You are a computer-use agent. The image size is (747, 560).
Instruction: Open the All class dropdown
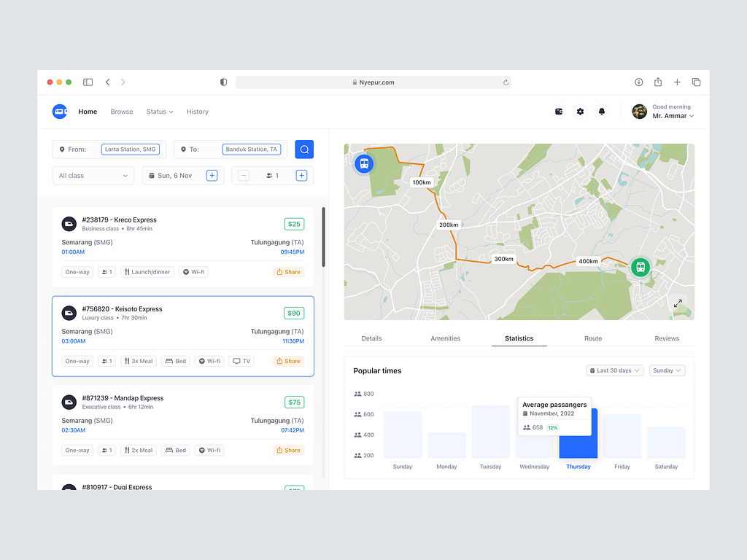coord(93,176)
